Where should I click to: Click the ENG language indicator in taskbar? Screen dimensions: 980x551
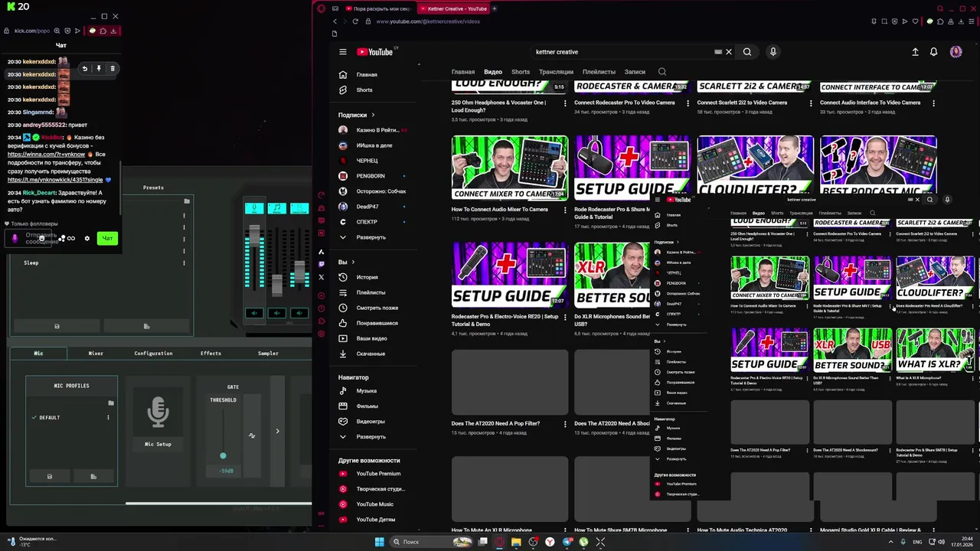917,542
